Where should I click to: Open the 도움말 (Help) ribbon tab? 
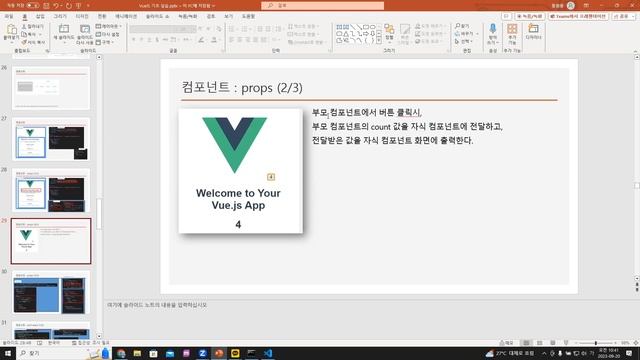click(x=248, y=16)
